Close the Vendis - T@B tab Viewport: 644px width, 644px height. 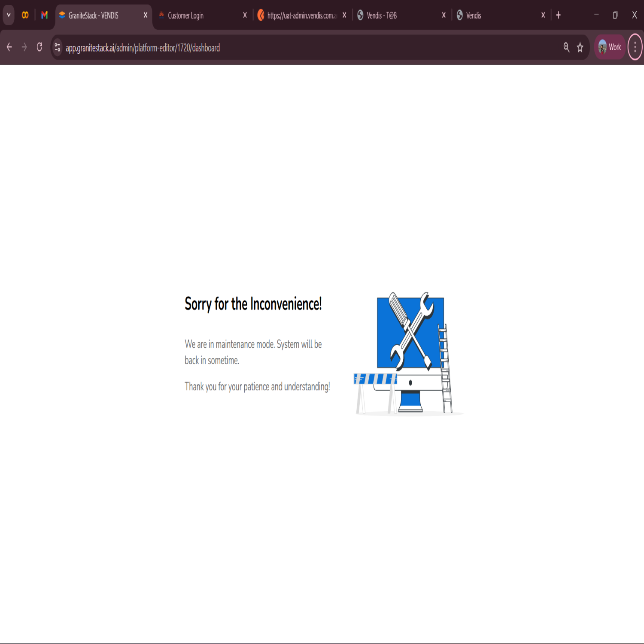pyautogui.click(x=444, y=15)
